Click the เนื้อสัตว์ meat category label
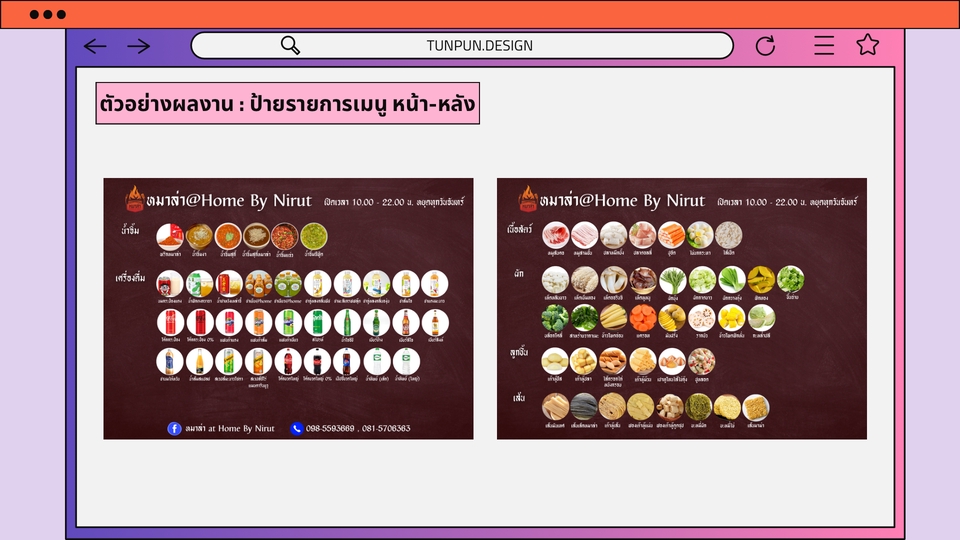 click(x=520, y=229)
